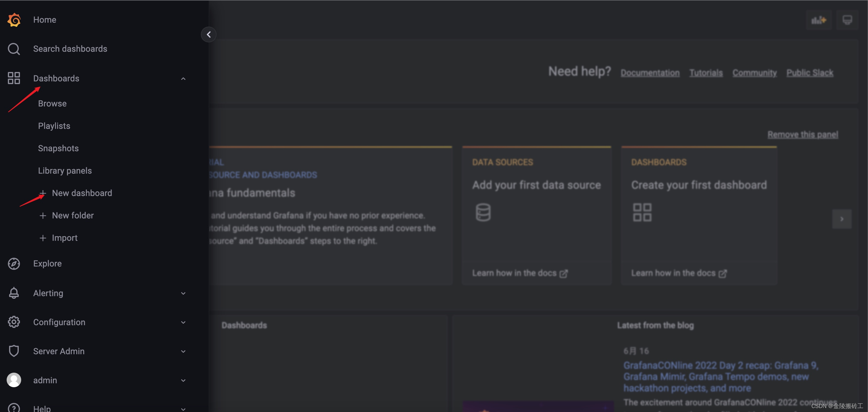Collapse the Dashboards menu section

[x=183, y=79]
